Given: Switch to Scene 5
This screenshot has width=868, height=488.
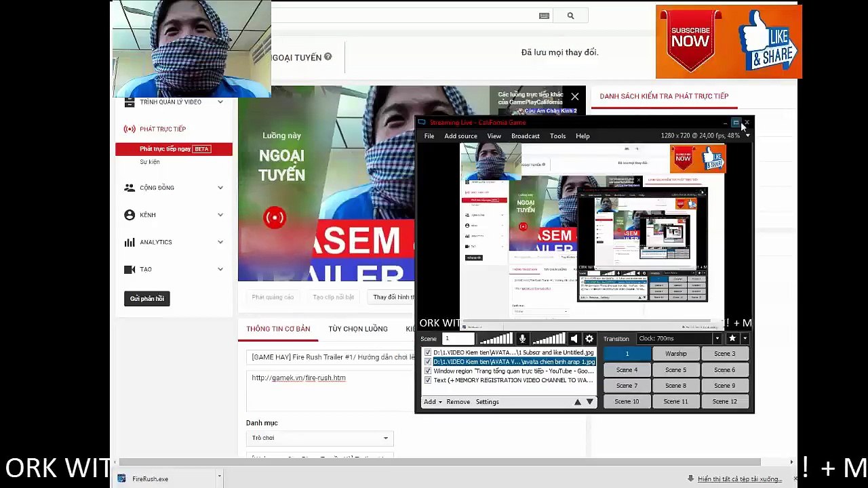Looking at the screenshot, I should click(x=675, y=370).
